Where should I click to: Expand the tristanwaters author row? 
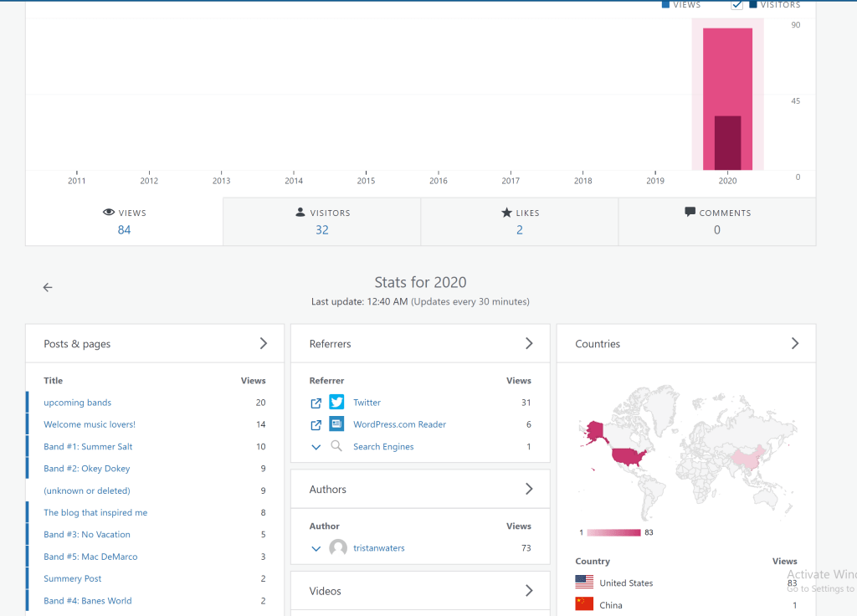tap(316, 548)
